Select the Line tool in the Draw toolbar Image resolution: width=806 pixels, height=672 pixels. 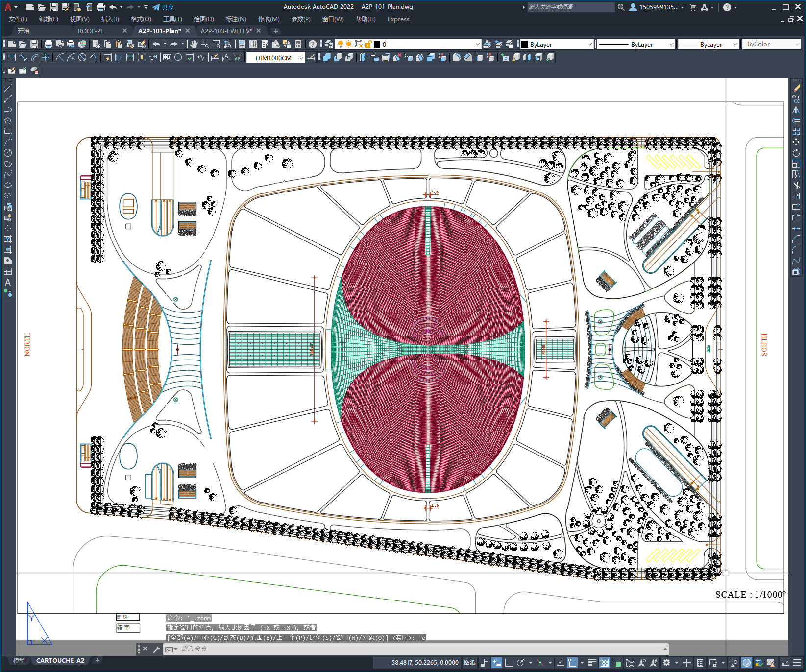coord(8,88)
